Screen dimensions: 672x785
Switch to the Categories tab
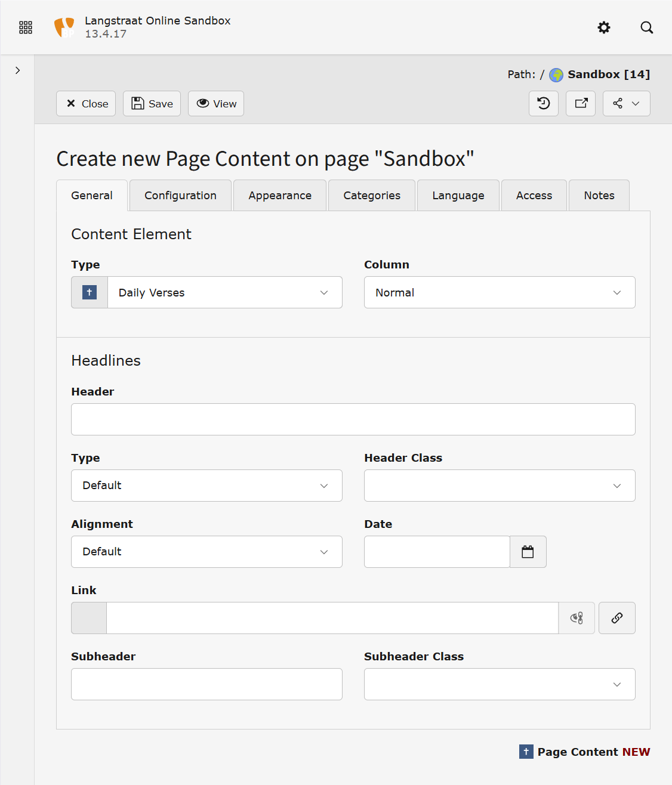click(x=371, y=196)
